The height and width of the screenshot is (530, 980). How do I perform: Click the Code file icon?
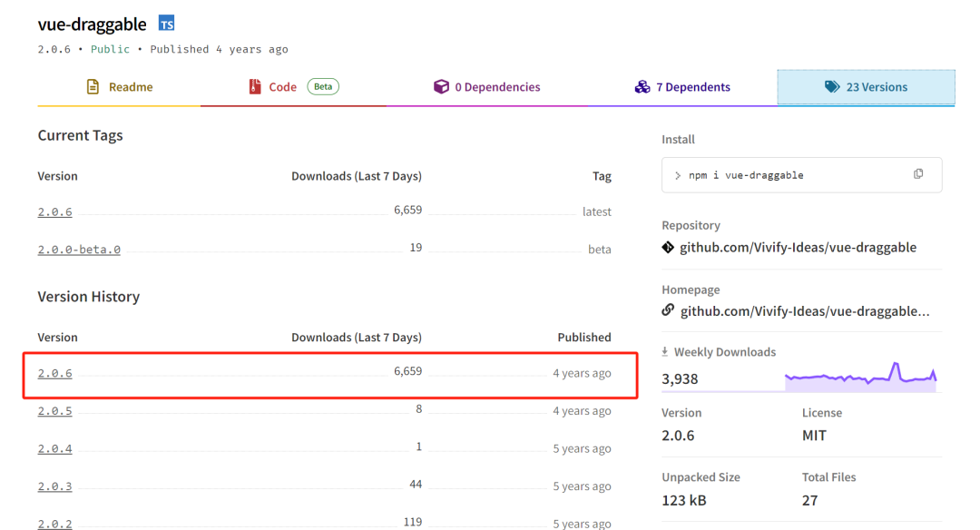pyautogui.click(x=255, y=87)
